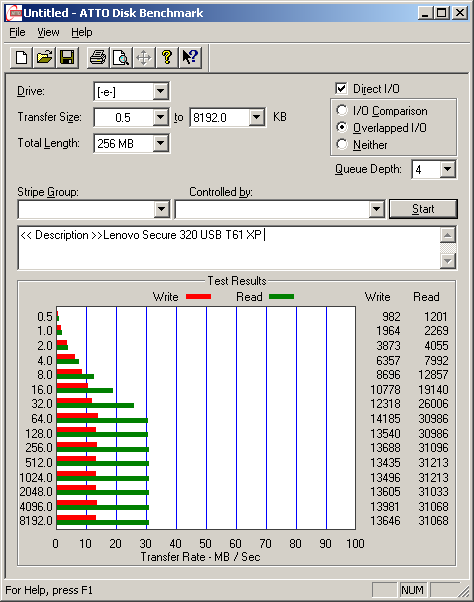Click the Start benchmark button
The height and width of the screenshot is (602, 474).
(423, 209)
